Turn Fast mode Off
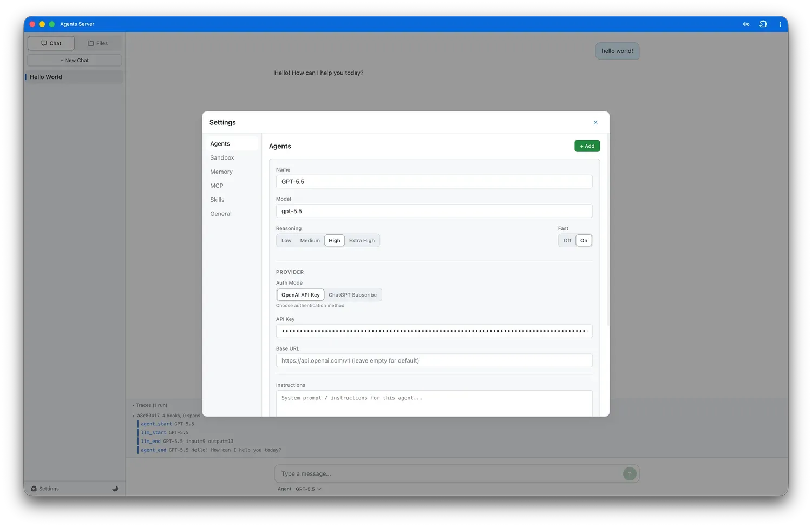Screen dimensions: 812x527 pyautogui.click(x=567, y=241)
